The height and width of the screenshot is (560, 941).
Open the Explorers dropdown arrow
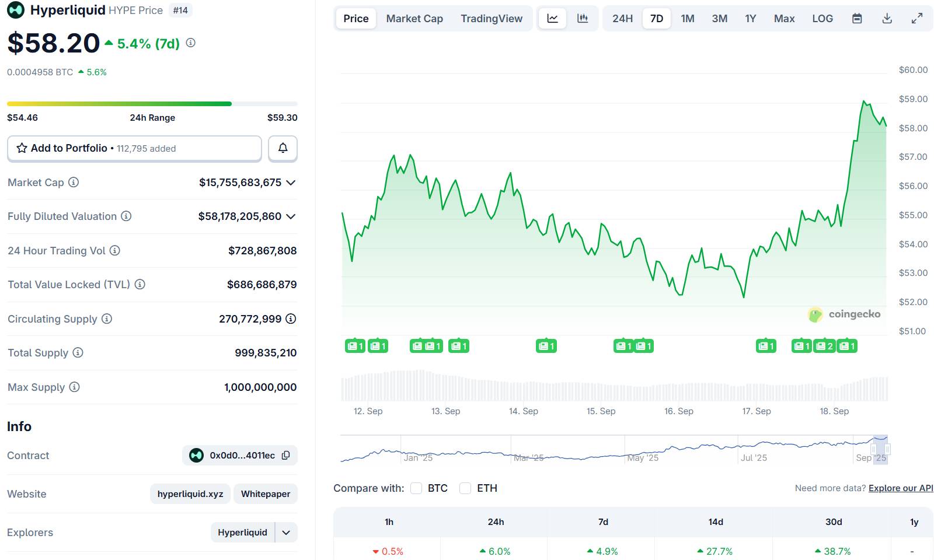point(286,532)
